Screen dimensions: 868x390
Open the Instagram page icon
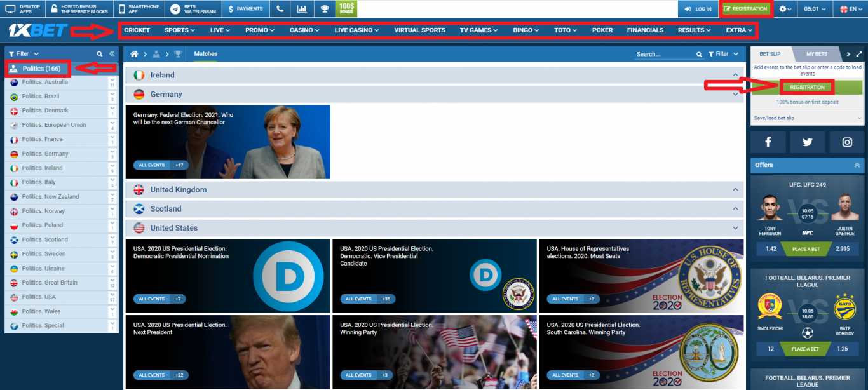(847, 142)
